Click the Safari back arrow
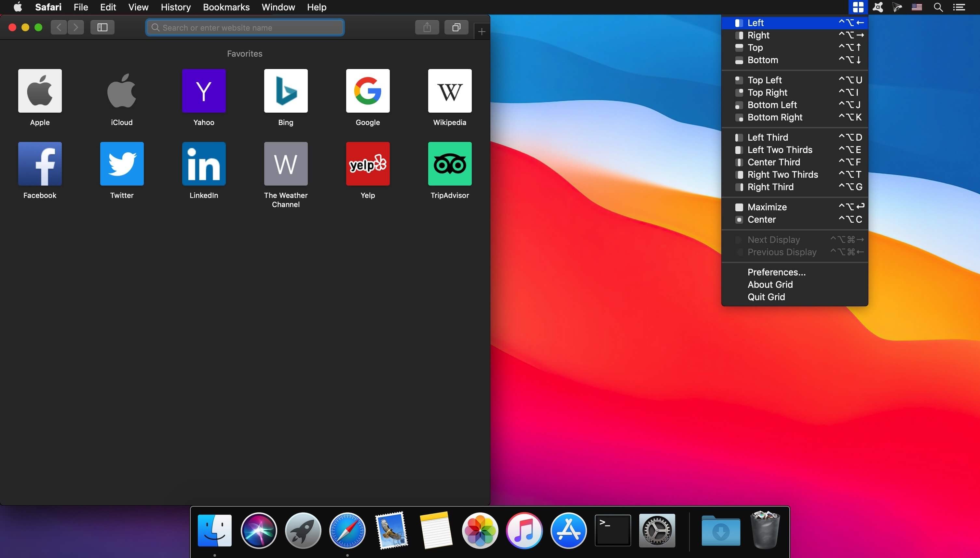 [x=59, y=27]
